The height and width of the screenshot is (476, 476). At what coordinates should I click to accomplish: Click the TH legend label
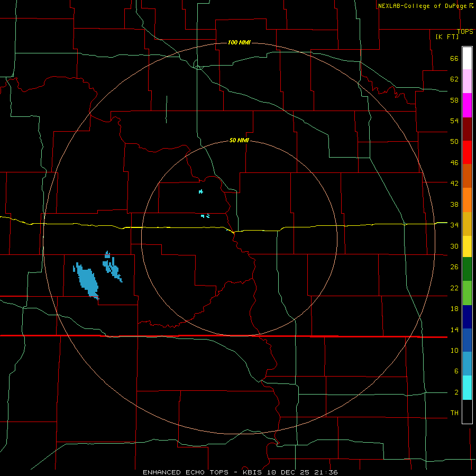[x=454, y=413]
